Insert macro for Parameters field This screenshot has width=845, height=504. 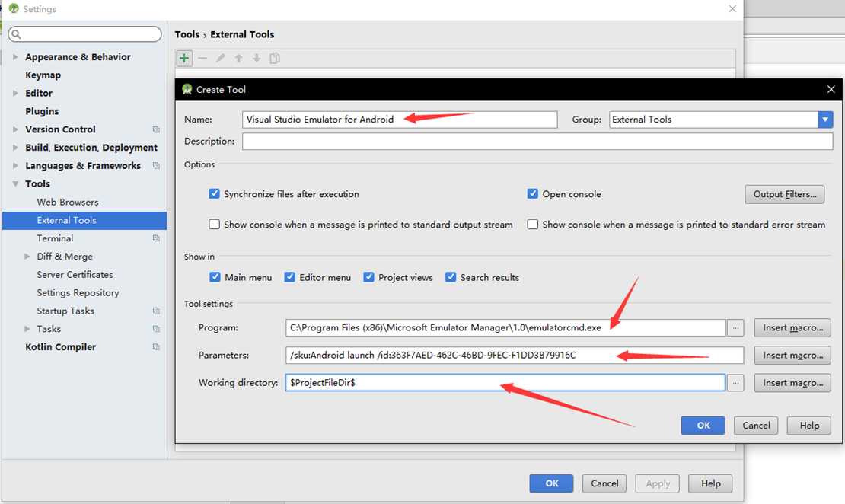[x=792, y=356]
